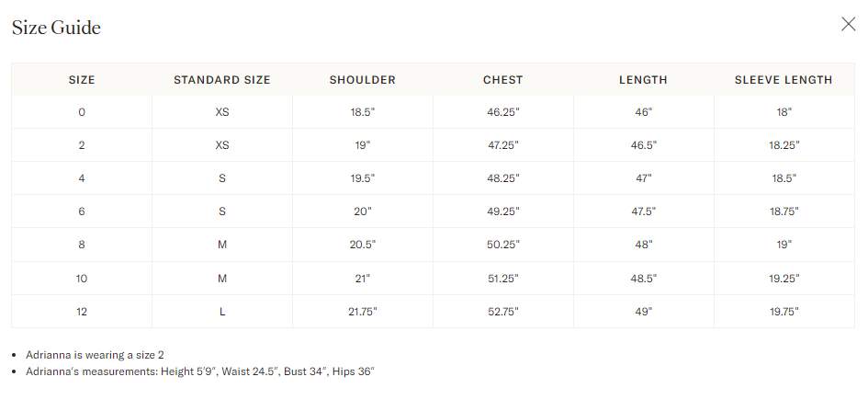The image size is (868, 411).
Task: Click the Size Guide heading
Action: (x=56, y=28)
